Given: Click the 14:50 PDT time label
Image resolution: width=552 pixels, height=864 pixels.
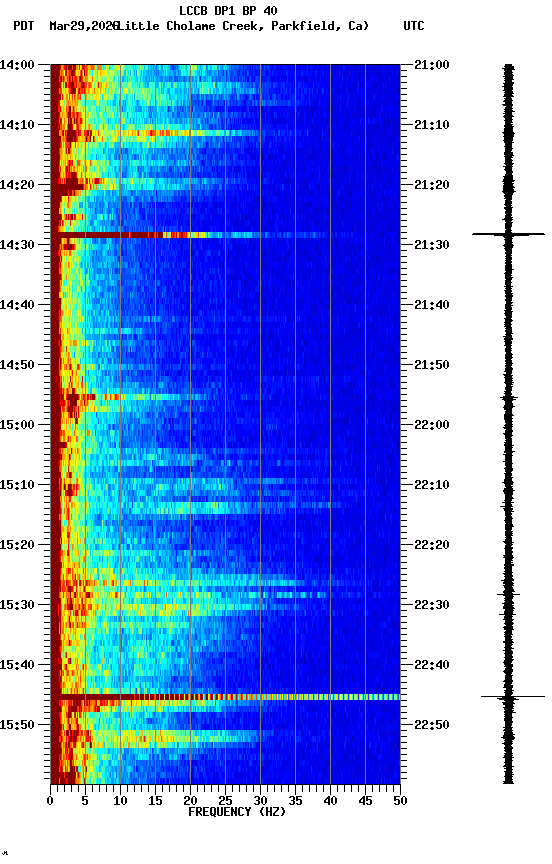Looking at the screenshot, I should [17, 365].
